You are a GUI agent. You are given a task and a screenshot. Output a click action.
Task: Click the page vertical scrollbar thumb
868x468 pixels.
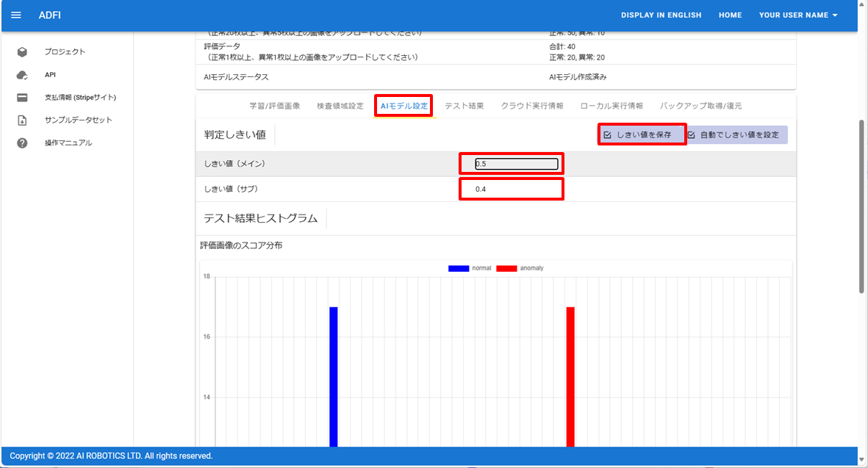click(x=862, y=206)
